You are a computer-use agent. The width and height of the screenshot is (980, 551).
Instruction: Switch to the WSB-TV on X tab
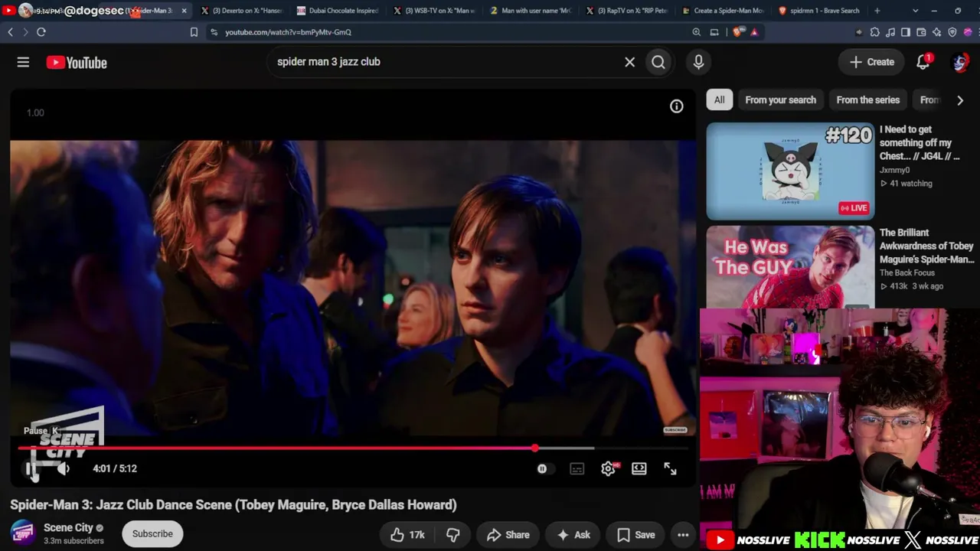(x=435, y=11)
